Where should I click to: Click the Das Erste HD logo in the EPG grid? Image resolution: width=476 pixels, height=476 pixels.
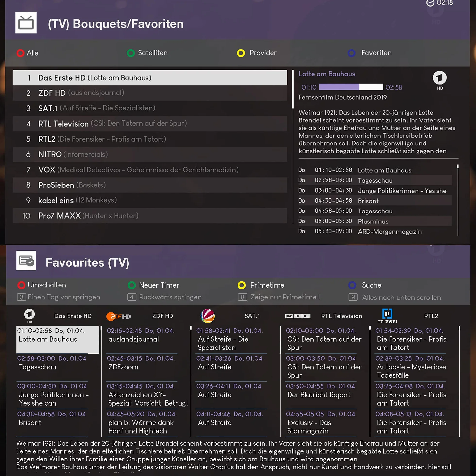coord(30,316)
